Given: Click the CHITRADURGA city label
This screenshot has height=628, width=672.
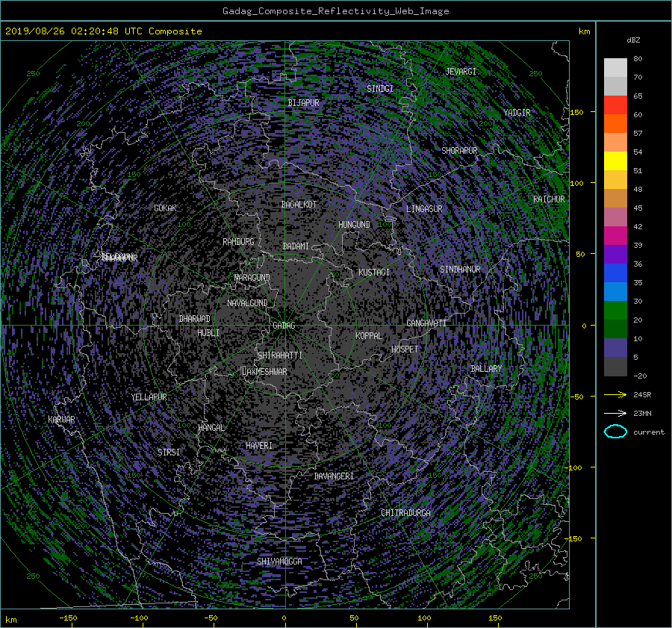Looking at the screenshot, I should pos(405,513).
